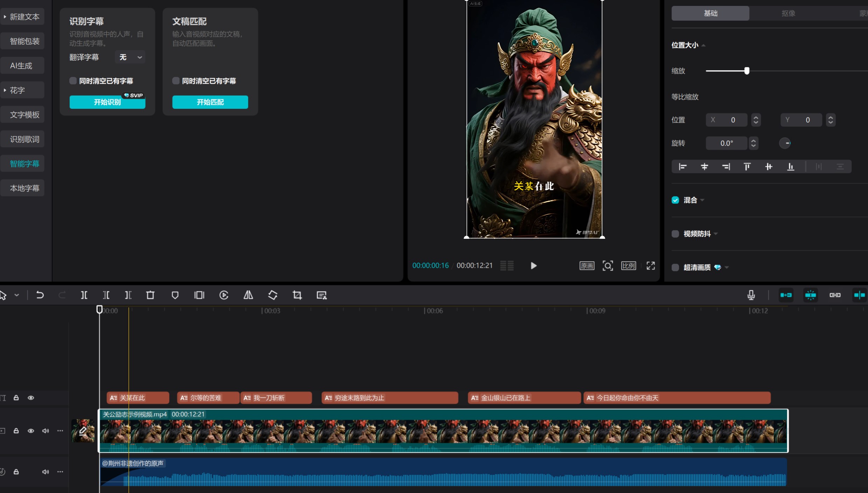Viewport: 868px width, 493px height.
Task: Click the rotate icon in toolbar
Action: coord(273,295)
